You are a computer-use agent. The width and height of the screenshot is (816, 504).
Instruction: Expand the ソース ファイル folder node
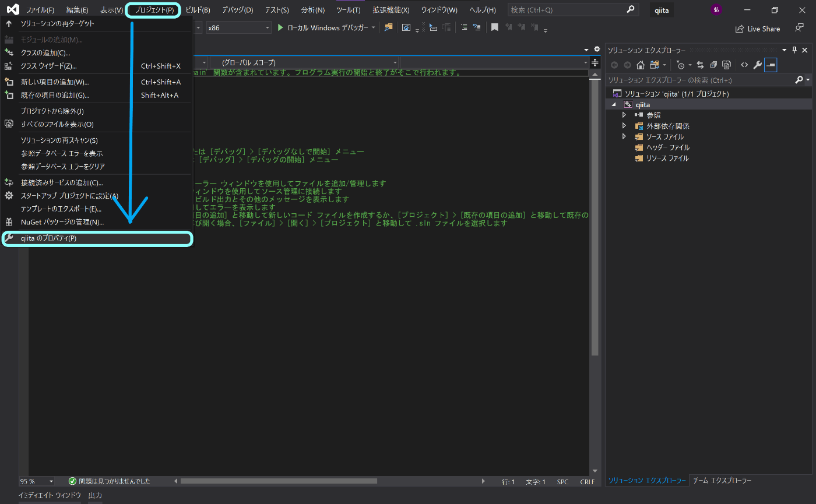click(624, 136)
